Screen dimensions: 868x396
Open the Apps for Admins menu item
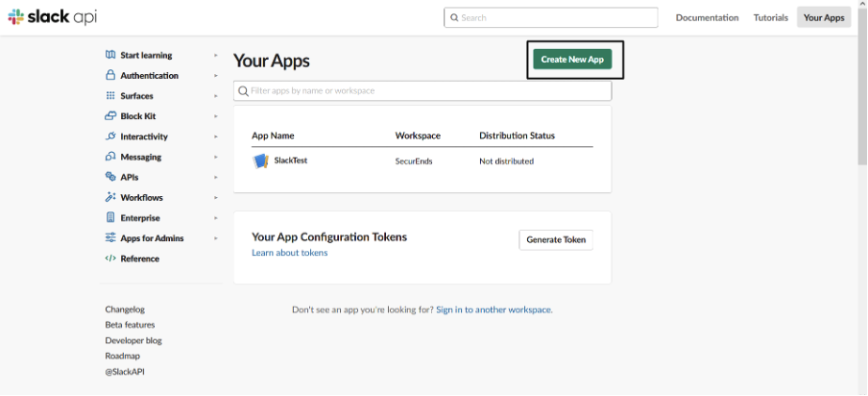[153, 238]
